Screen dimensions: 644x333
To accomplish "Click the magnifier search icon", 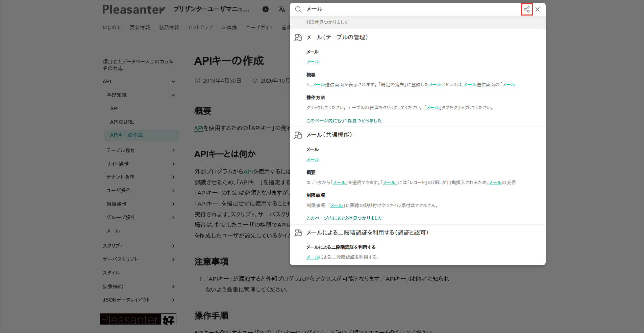I will pyautogui.click(x=298, y=9).
